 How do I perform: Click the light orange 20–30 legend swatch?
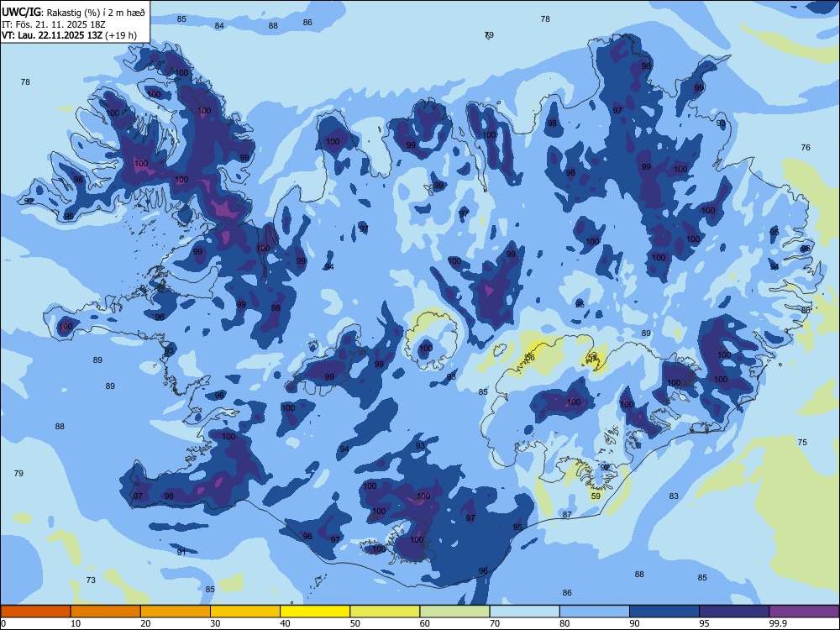(176, 612)
